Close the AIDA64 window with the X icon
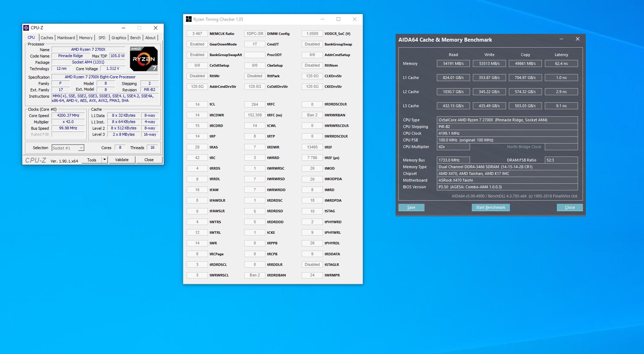This screenshot has width=644, height=354. coord(578,39)
